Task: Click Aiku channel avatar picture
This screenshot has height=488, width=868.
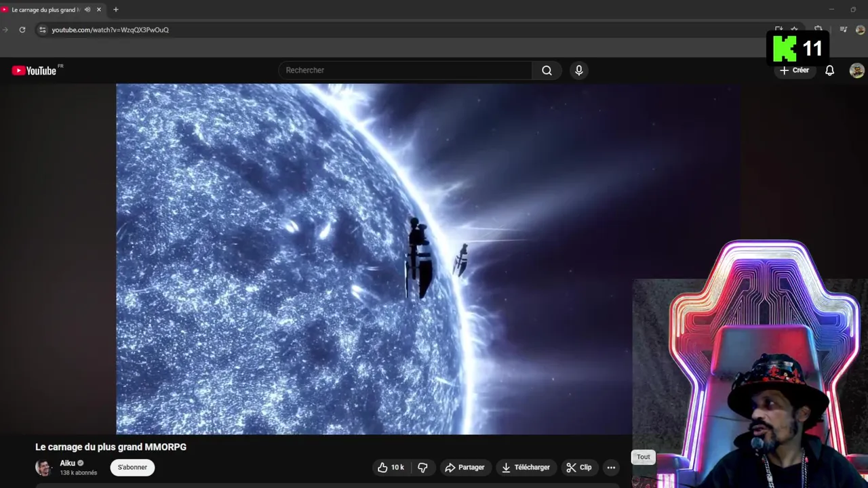Action: point(43,468)
